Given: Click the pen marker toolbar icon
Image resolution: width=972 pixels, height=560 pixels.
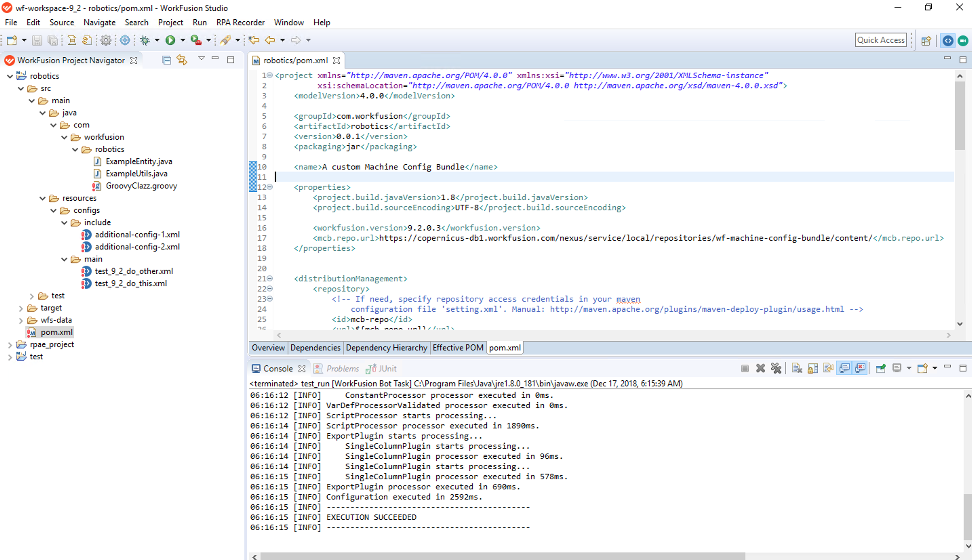Looking at the screenshot, I should click(x=225, y=40).
